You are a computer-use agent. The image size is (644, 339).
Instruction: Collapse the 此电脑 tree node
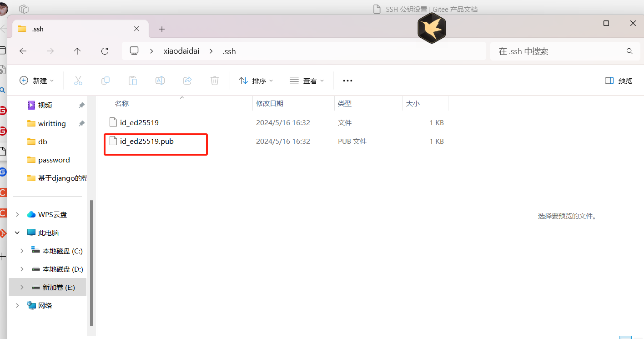pyautogui.click(x=18, y=233)
